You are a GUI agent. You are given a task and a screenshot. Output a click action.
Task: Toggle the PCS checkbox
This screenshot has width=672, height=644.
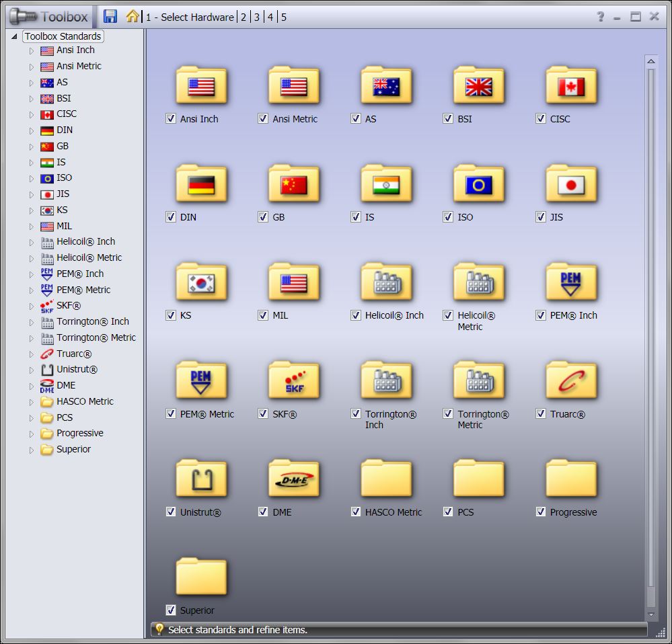[448, 512]
